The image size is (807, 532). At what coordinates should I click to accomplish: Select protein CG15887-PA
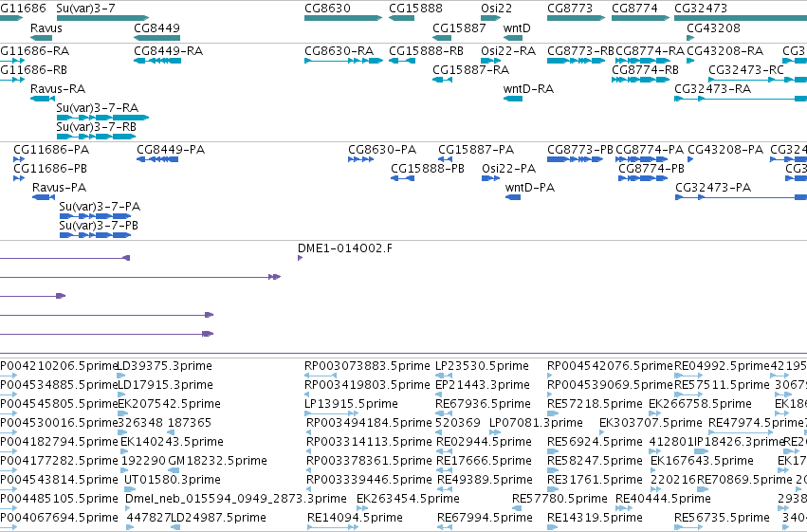coord(445,159)
